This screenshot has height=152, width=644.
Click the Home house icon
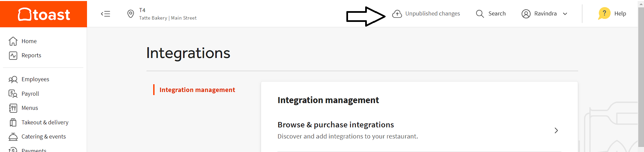tap(13, 41)
